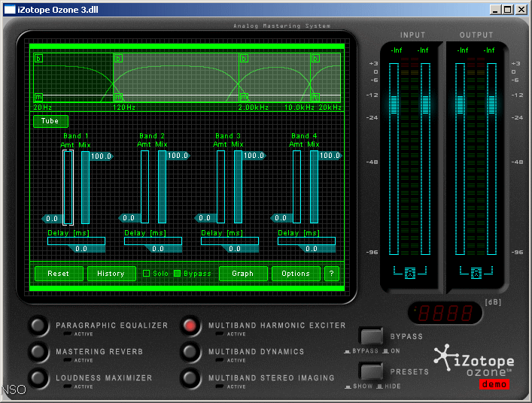Click the Band 3 Amt slider

click(221, 186)
